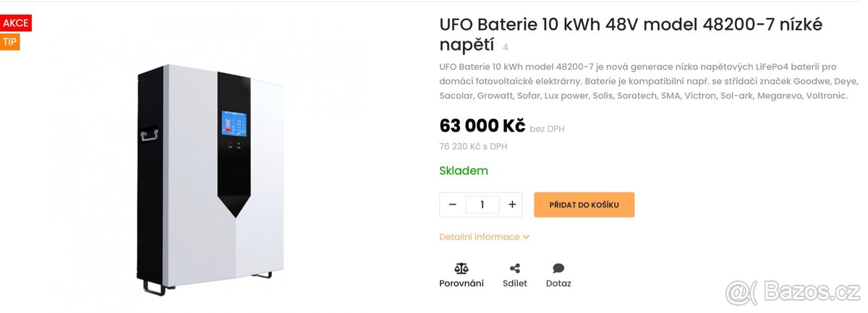868x313 pixels.
Task: Select the Dotaz text label
Action: pyautogui.click(x=558, y=283)
